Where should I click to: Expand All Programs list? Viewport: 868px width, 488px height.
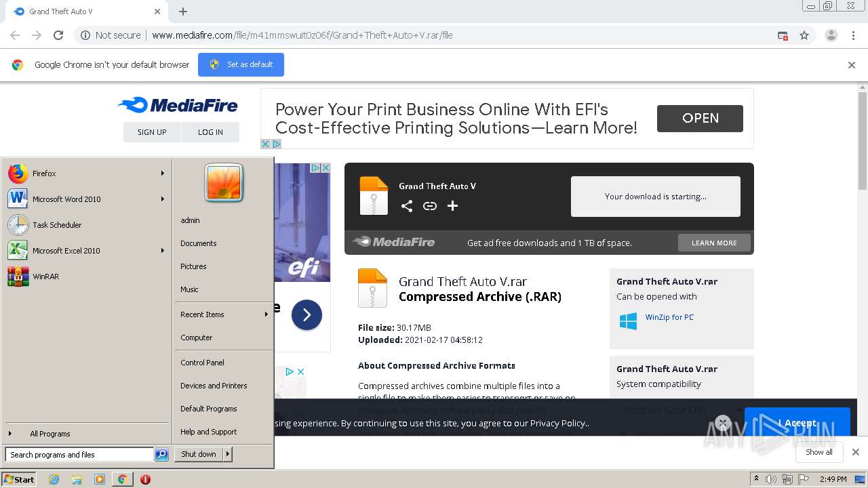(x=87, y=434)
